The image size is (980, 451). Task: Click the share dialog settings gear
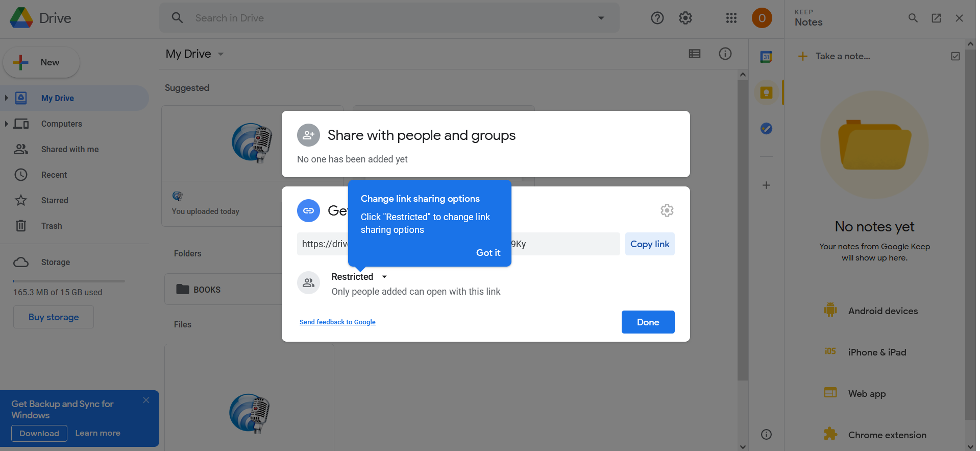point(667,210)
